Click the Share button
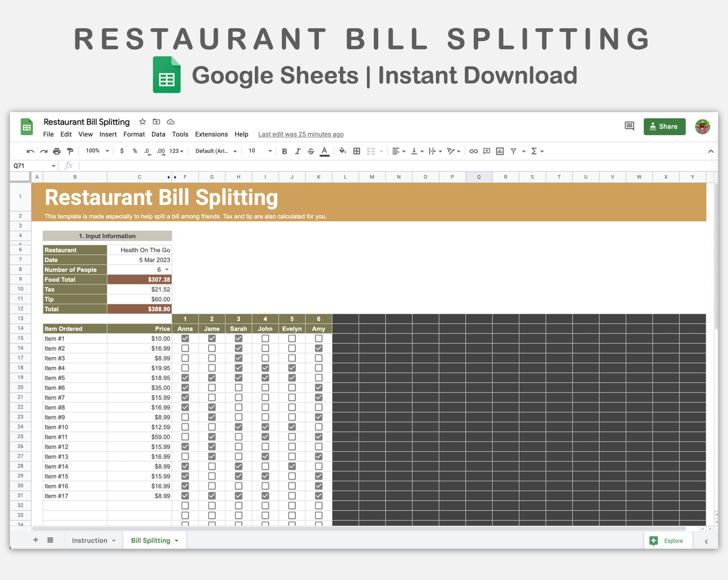Viewport: 728px width, 580px height. coord(664,126)
